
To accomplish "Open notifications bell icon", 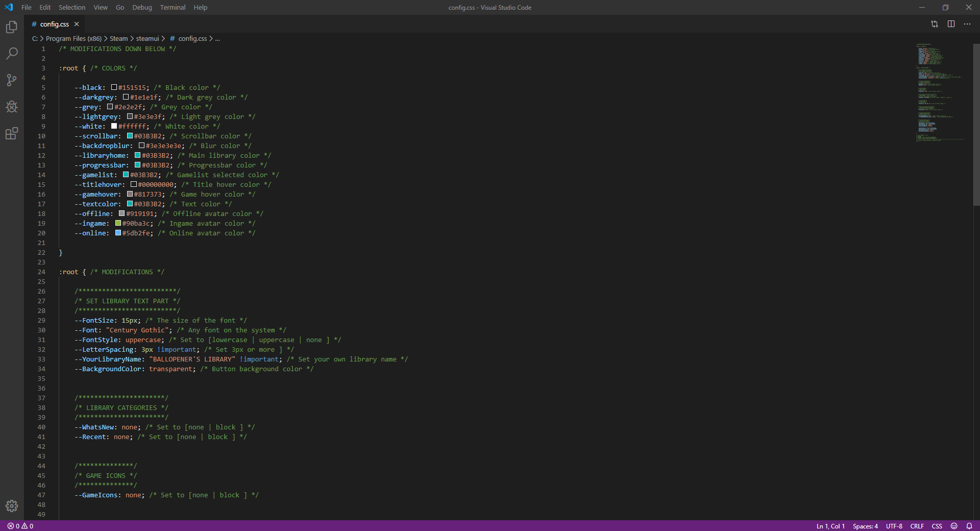I will (969, 526).
